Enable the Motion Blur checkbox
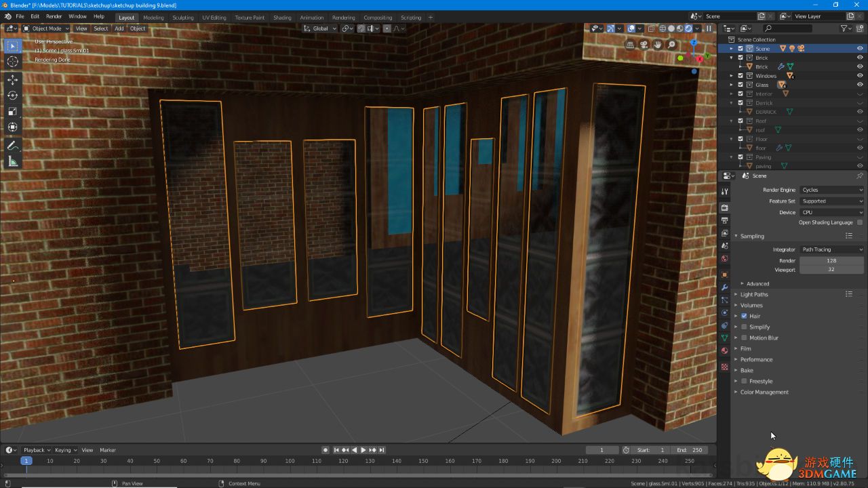Image resolution: width=868 pixels, height=488 pixels. (x=744, y=338)
